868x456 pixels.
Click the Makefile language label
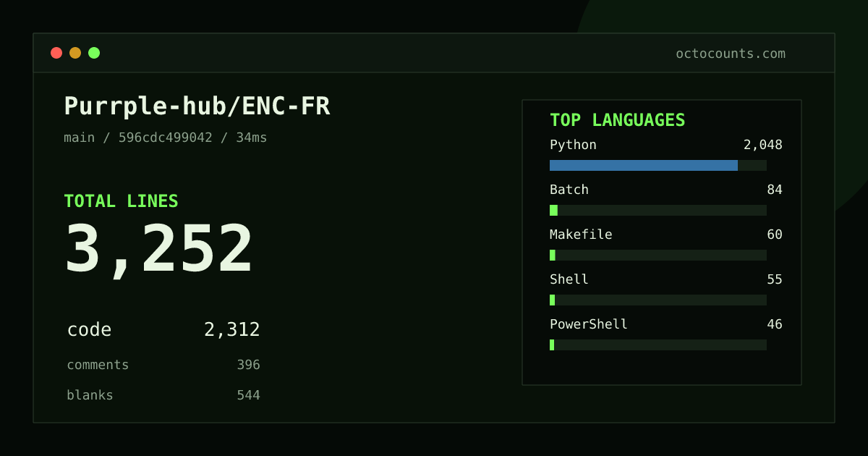581,235
